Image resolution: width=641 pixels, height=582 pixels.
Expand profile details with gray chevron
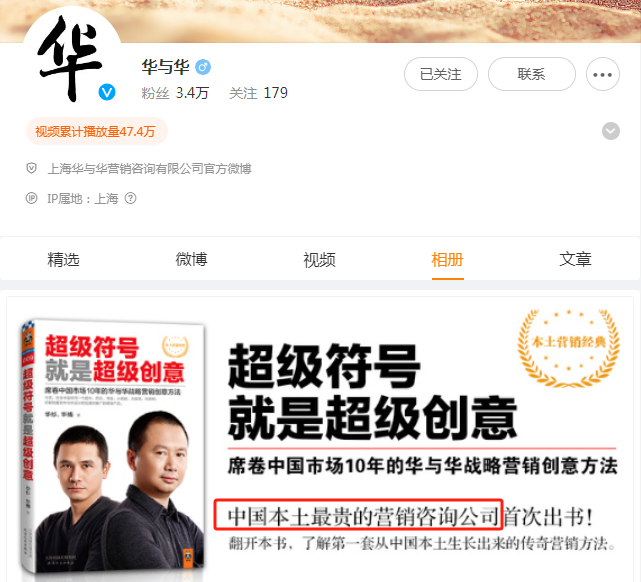coord(611,131)
